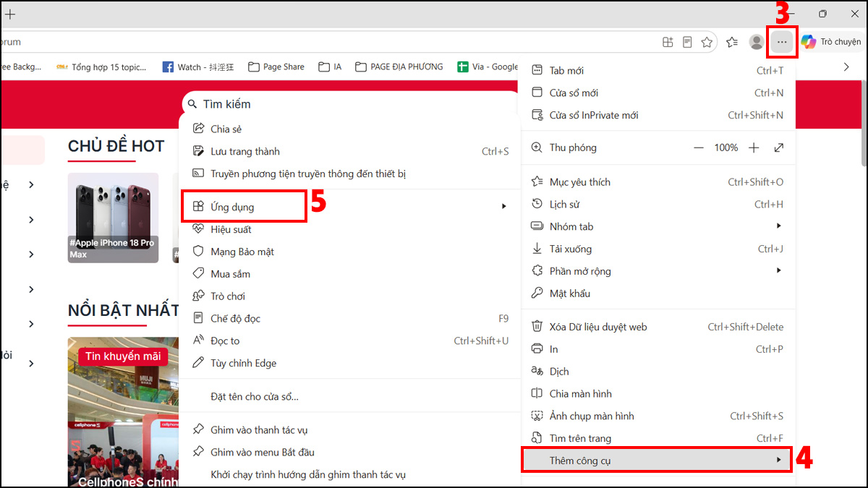Open the Page Share bookmark folder
868x488 pixels.
click(276, 67)
